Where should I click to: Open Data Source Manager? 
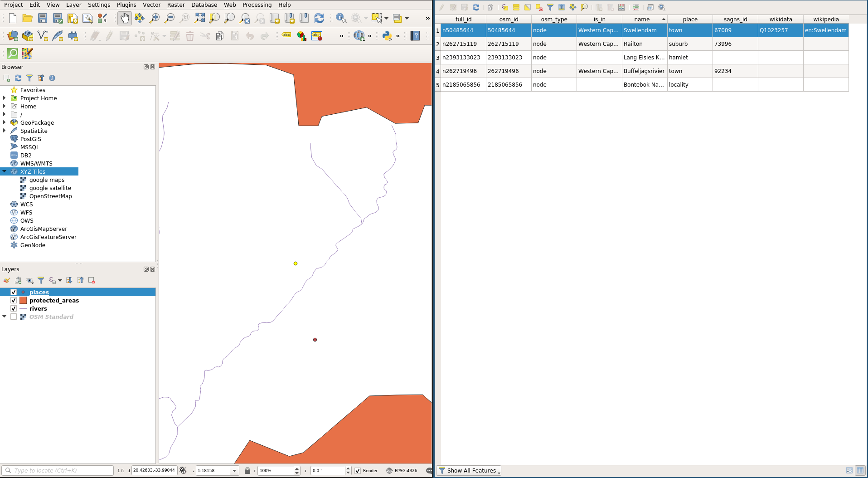[x=13, y=36]
